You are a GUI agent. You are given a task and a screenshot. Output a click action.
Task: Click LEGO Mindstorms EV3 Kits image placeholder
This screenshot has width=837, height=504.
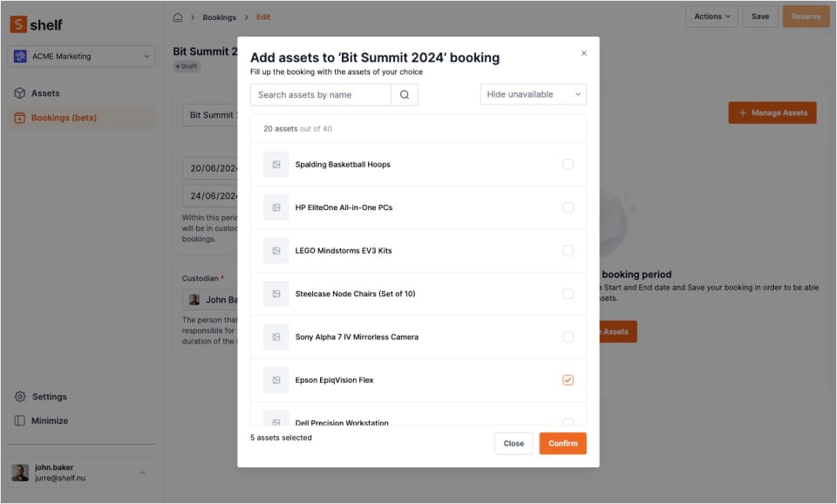(x=276, y=250)
